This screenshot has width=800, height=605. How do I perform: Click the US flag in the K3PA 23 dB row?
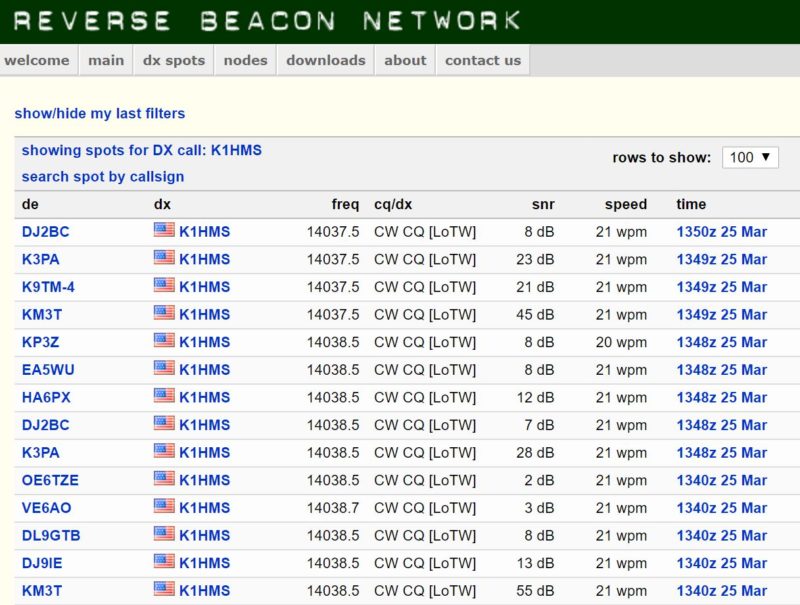point(164,258)
